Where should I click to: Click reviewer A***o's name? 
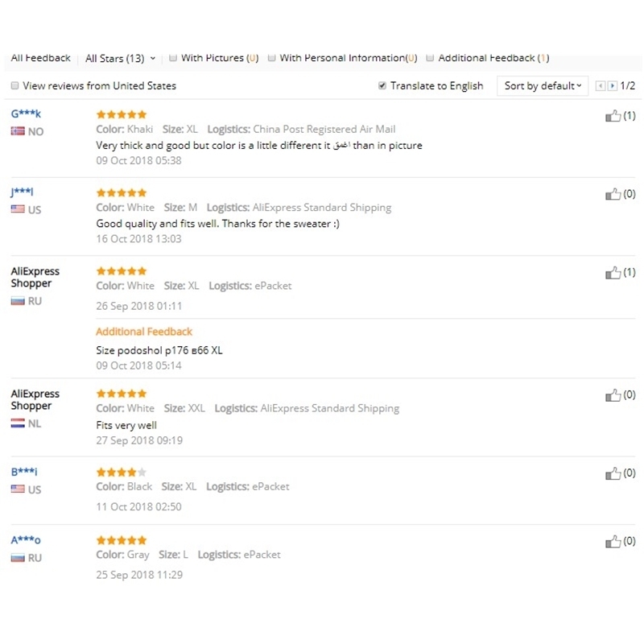click(26, 540)
